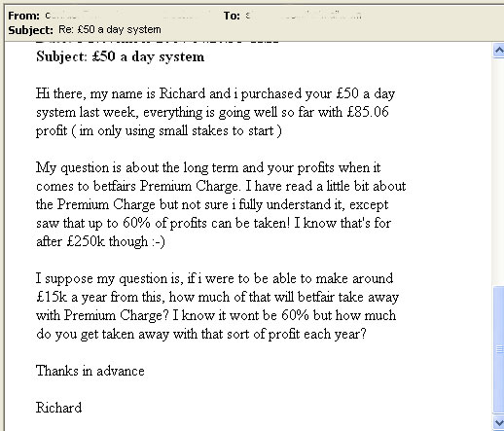
Task: Click 'profit ( im only using small stakes' line
Action: 159,131
